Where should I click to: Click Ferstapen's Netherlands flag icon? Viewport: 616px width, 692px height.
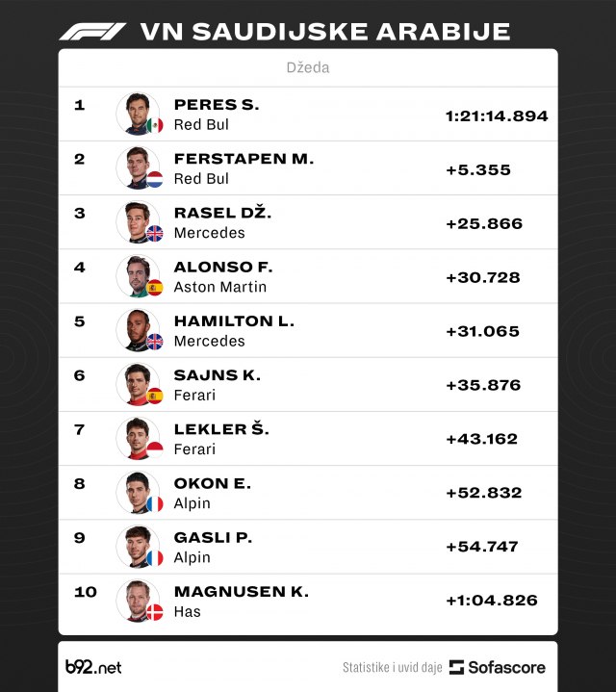pos(155,179)
